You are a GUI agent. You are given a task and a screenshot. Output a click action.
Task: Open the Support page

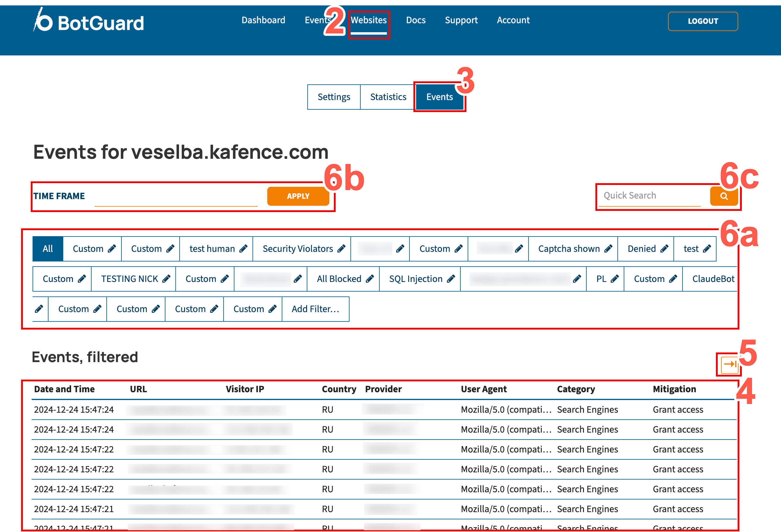(461, 20)
